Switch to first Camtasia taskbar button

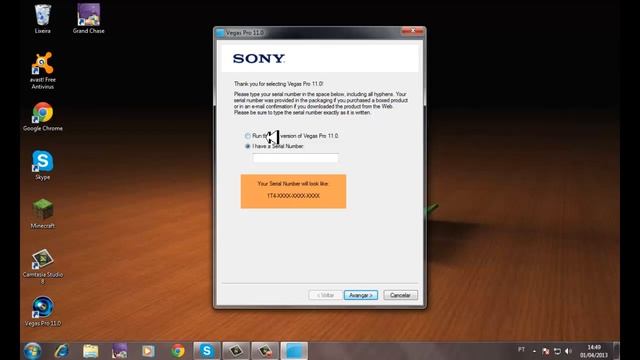pos(236,351)
